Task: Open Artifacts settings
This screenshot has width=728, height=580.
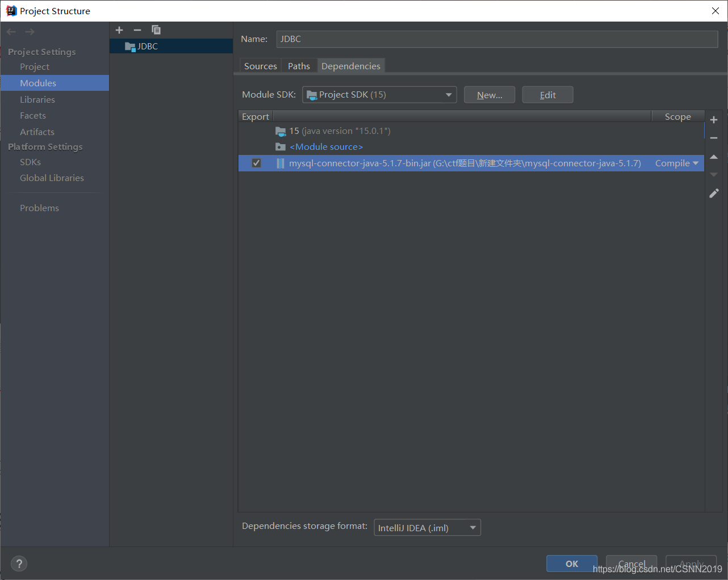Action: click(37, 132)
